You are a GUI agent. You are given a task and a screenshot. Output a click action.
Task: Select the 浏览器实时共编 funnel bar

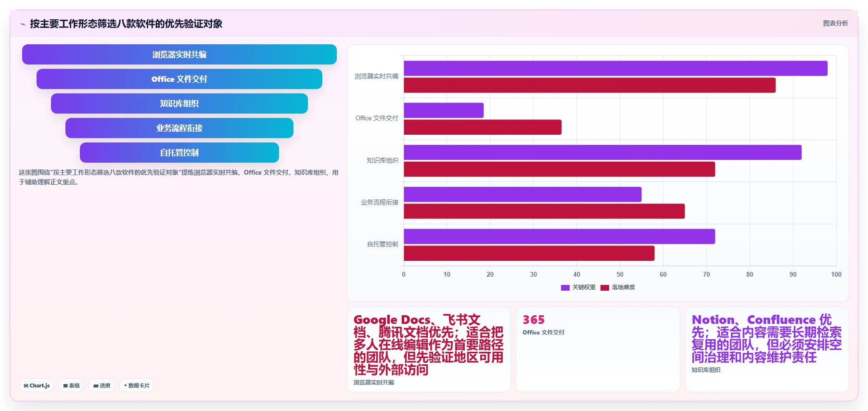tap(179, 54)
